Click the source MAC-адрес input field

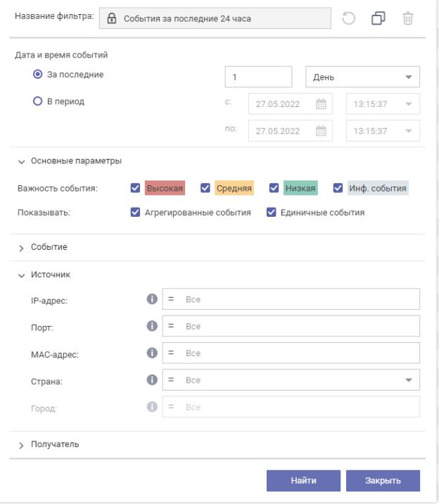(x=291, y=353)
